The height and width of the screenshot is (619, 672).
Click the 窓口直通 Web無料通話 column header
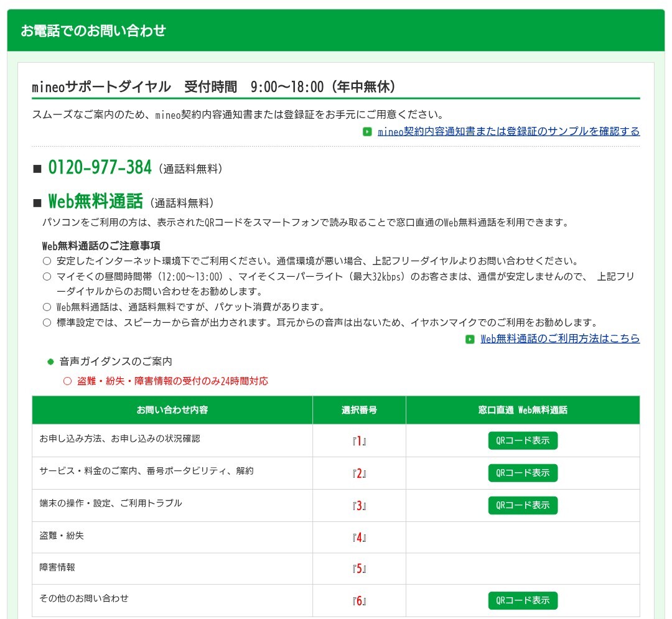tap(523, 410)
